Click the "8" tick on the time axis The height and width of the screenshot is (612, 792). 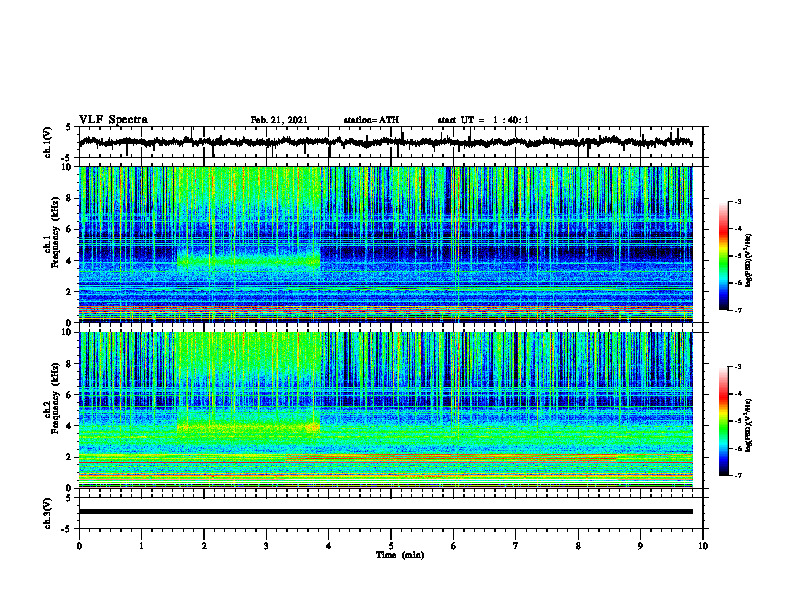(x=578, y=546)
